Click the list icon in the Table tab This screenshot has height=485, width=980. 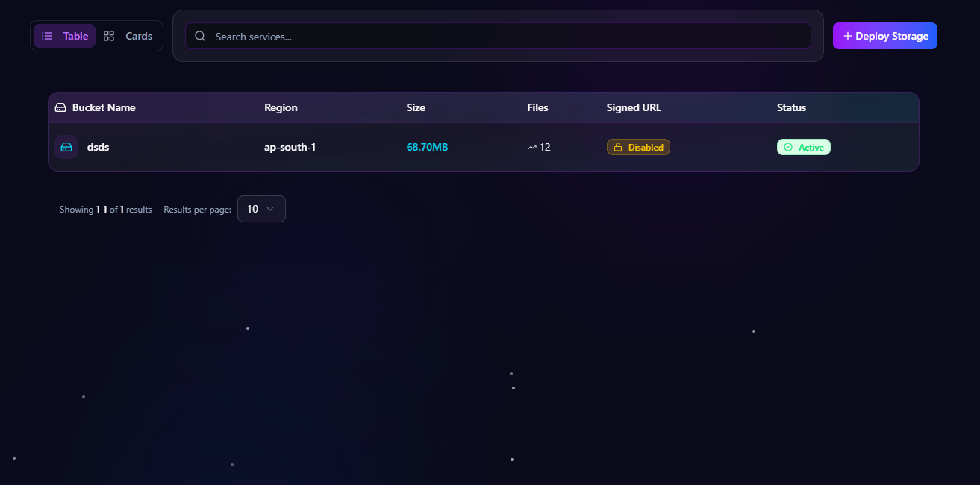pos(47,36)
